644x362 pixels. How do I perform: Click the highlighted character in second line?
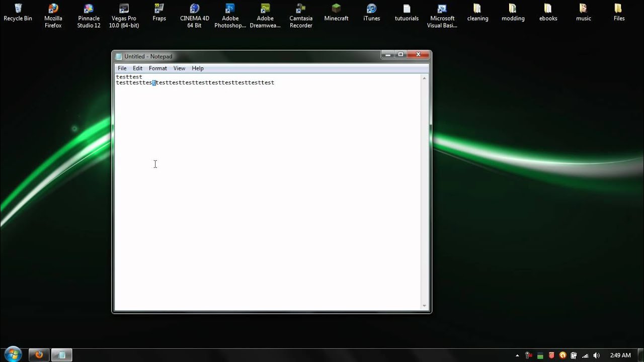[x=154, y=82]
